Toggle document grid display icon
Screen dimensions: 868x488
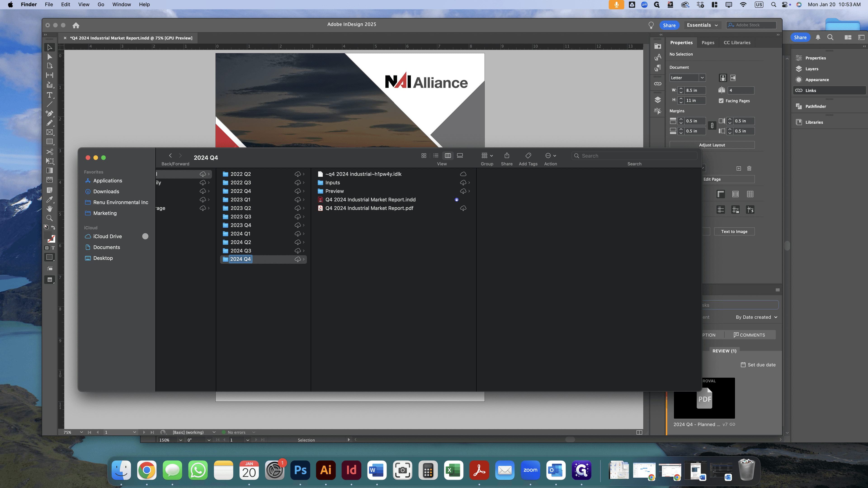pyautogui.click(x=750, y=194)
